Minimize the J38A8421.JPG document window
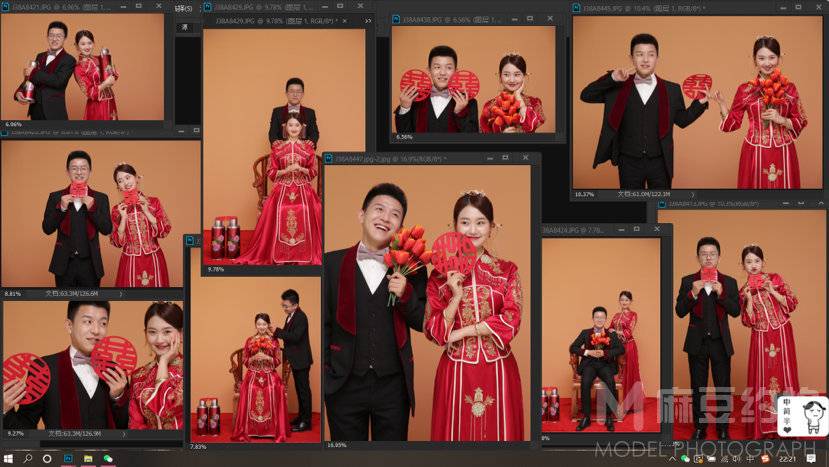 click(123, 6)
